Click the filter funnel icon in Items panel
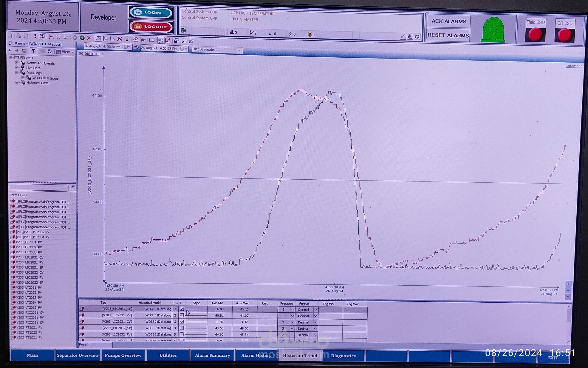The width and height of the screenshot is (588, 368). tap(33, 51)
